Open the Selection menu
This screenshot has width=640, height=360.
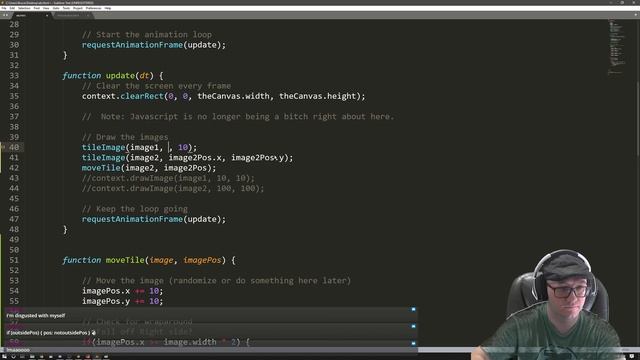click(24, 8)
